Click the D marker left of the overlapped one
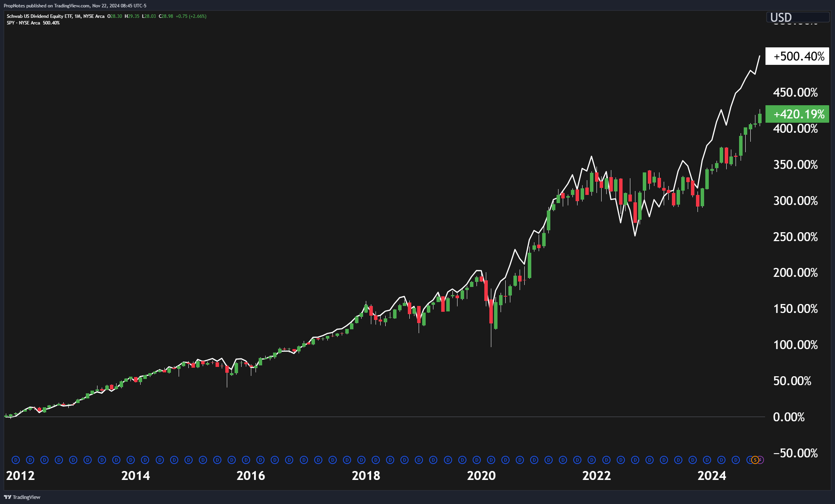Viewport: 835px width, 504px height. coord(736,460)
